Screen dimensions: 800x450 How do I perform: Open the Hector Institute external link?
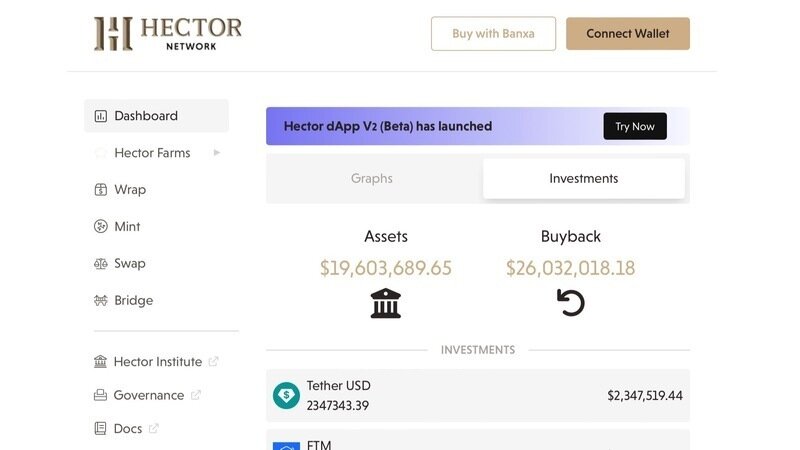point(213,362)
